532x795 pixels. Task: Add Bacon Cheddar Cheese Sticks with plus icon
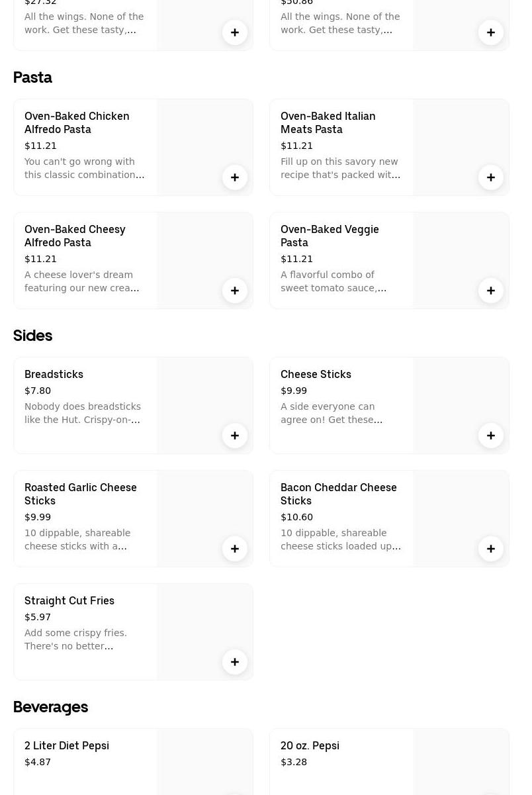point(491,549)
